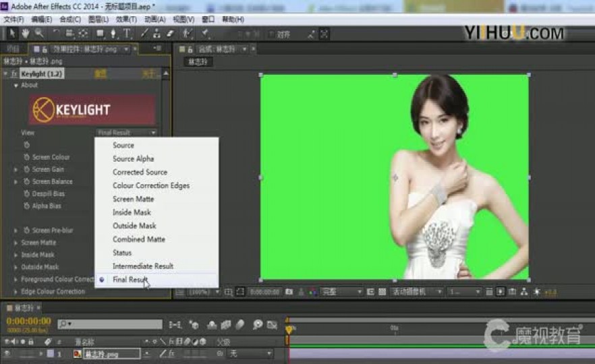The height and width of the screenshot is (364, 595).
Task: Click the Draft 3D icon in timeline
Action: (194, 325)
